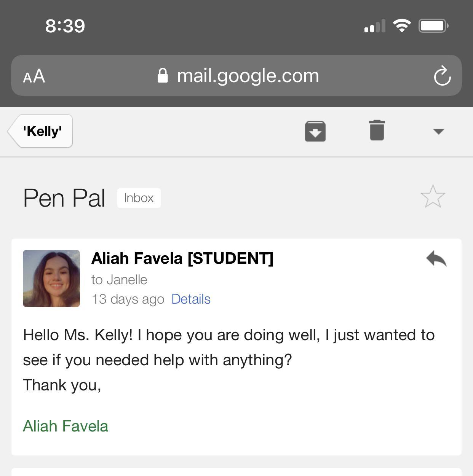Tap the Wi-Fi status icon

[402, 26]
